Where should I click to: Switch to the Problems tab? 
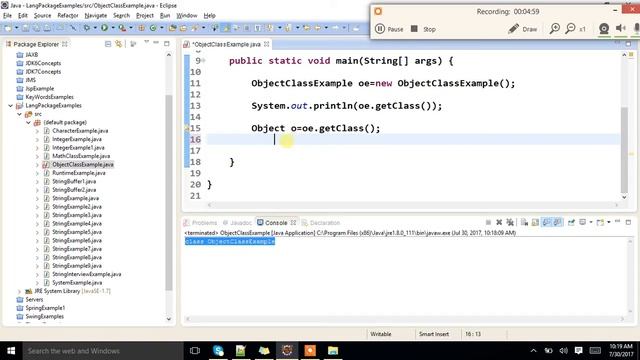tap(200, 222)
